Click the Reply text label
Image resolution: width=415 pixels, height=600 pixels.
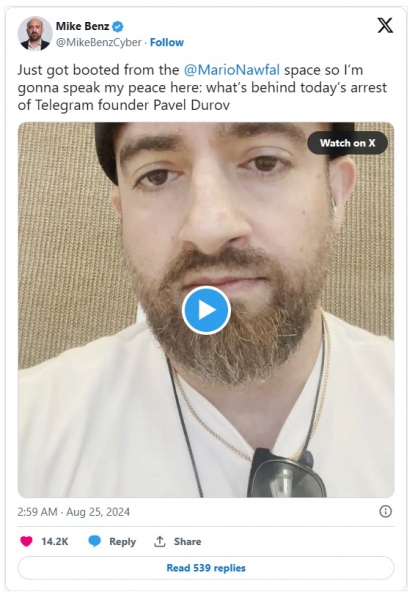[x=122, y=541]
